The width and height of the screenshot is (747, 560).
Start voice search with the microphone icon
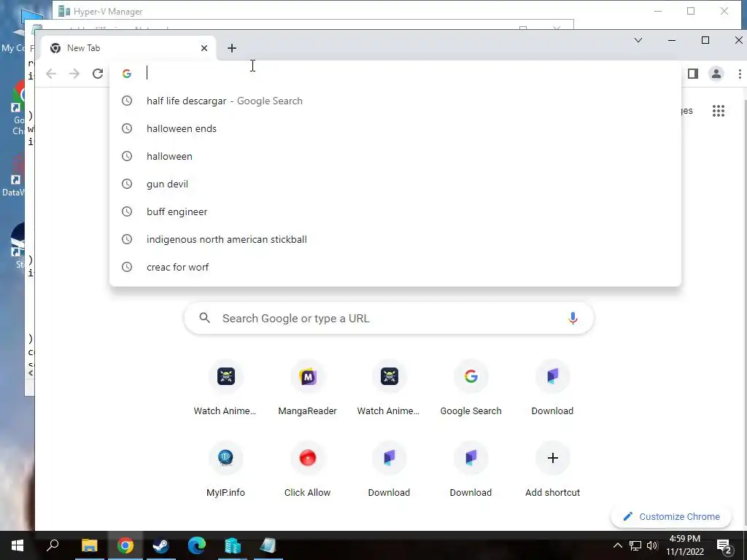573,318
